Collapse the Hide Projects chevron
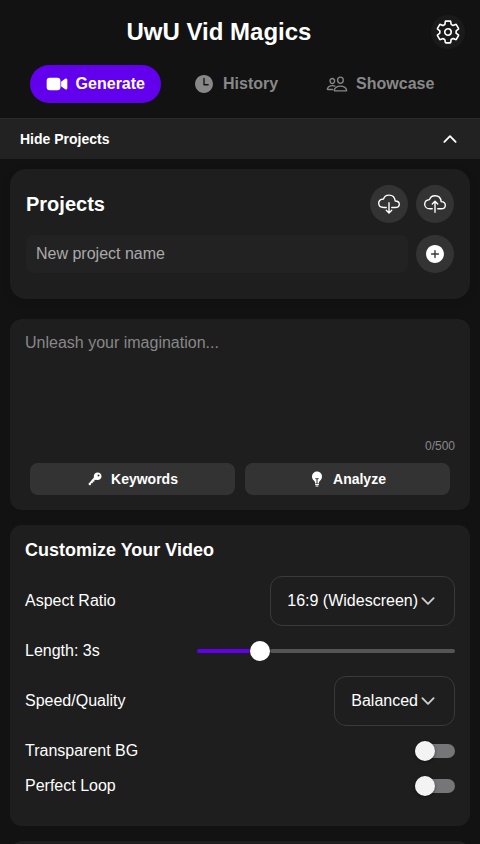This screenshot has height=844, width=480. tap(449, 139)
